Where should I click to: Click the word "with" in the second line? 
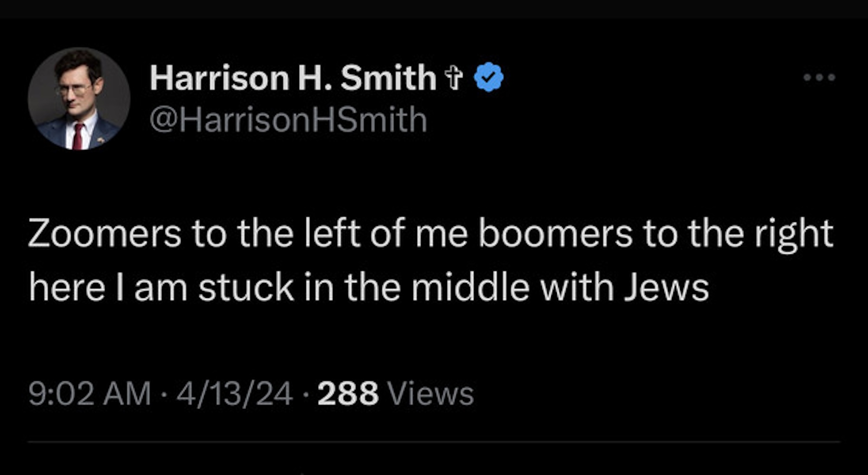point(576,288)
